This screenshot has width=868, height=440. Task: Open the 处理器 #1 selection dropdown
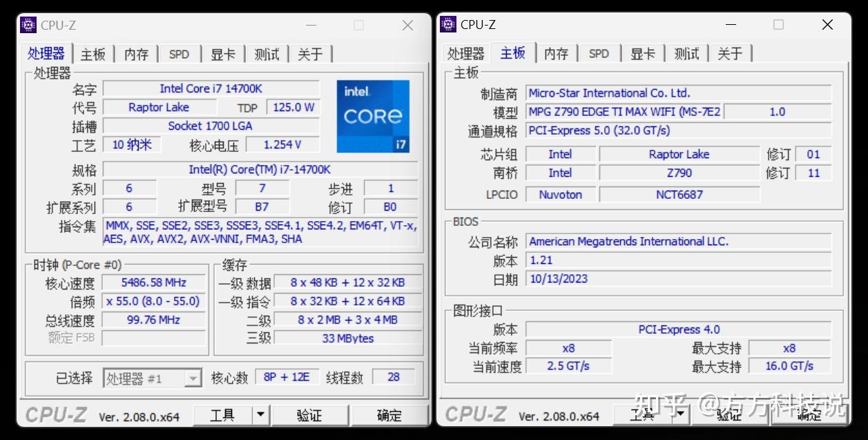pos(192,376)
